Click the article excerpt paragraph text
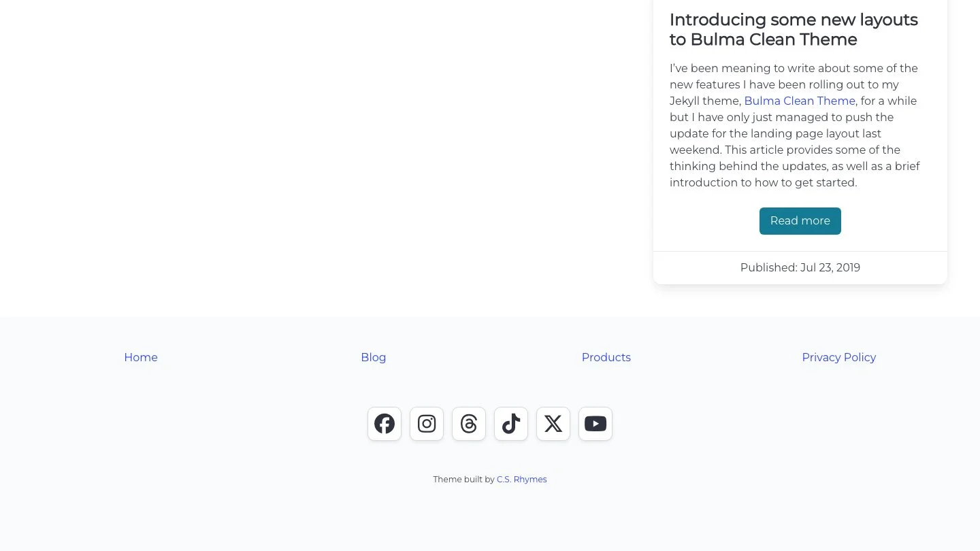The image size is (980, 551). point(795,125)
